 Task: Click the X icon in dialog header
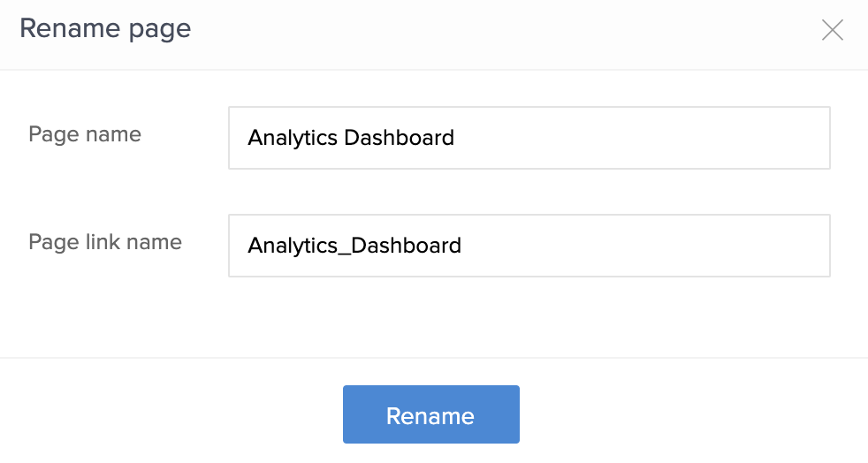(833, 30)
